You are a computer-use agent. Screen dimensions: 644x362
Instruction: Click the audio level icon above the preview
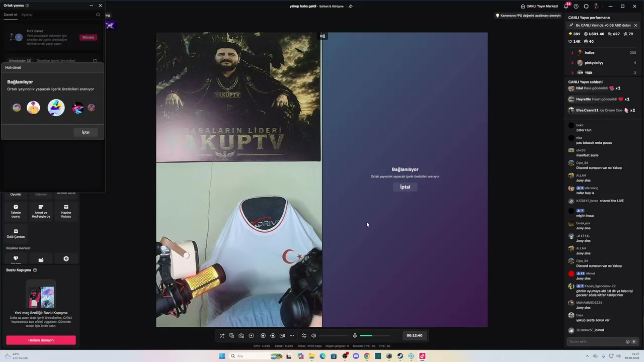coord(323,36)
